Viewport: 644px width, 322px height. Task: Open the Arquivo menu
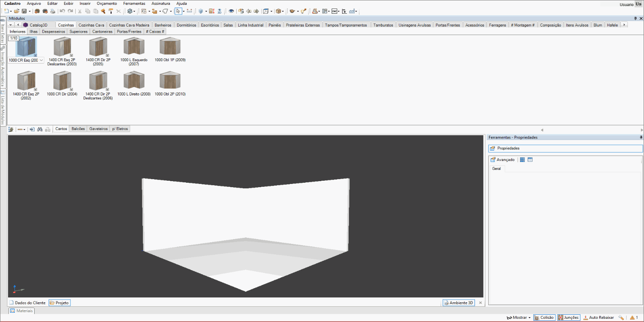pyautogui.click(x=34, y=3)
